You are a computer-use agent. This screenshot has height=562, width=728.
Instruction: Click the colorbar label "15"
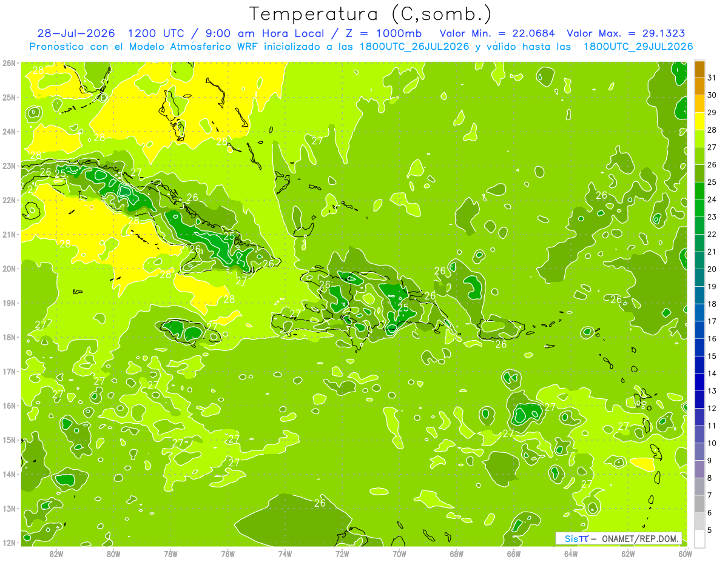click(712, 356)
